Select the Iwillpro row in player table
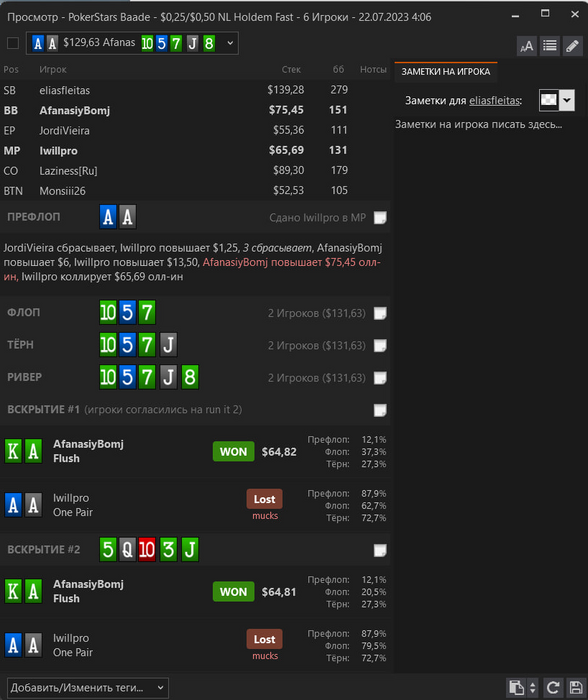 pyautogui.click(x=195, y=150)
